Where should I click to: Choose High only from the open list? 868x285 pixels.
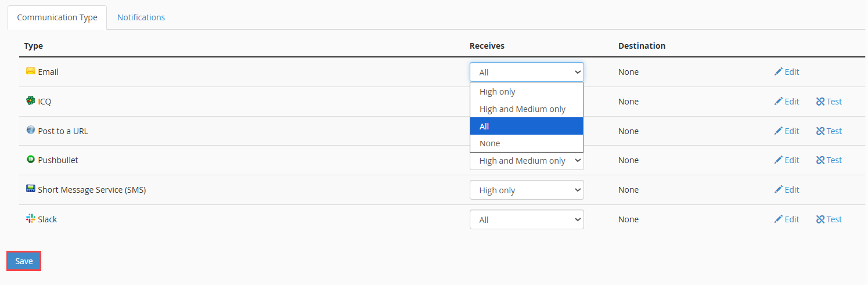point(526,92)
